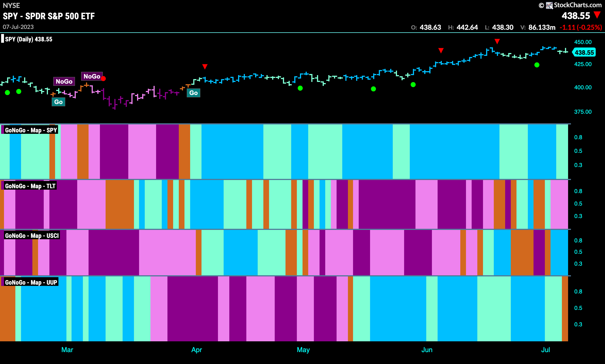Screen dimensions: 605x364
Task: Click the low value 438.30
Action: coord(503,27)
